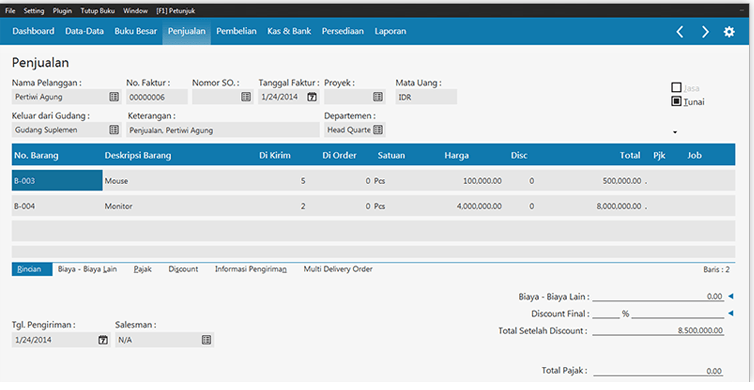Click the Di Order column header
The height and width of the screenshot is (390, 754).
tap(339, 155)
